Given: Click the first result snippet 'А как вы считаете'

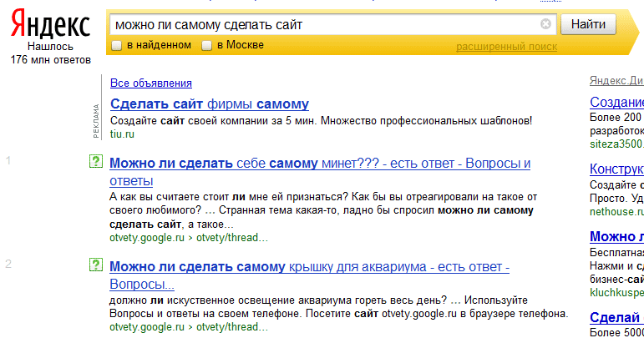Looking at the screenshot, I should pos(323,210).
